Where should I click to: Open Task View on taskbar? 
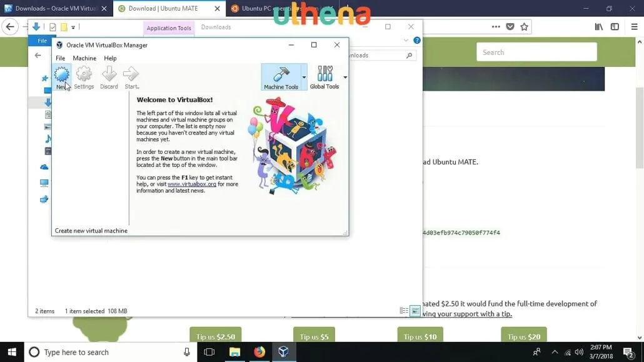click(x=209, y=352)
